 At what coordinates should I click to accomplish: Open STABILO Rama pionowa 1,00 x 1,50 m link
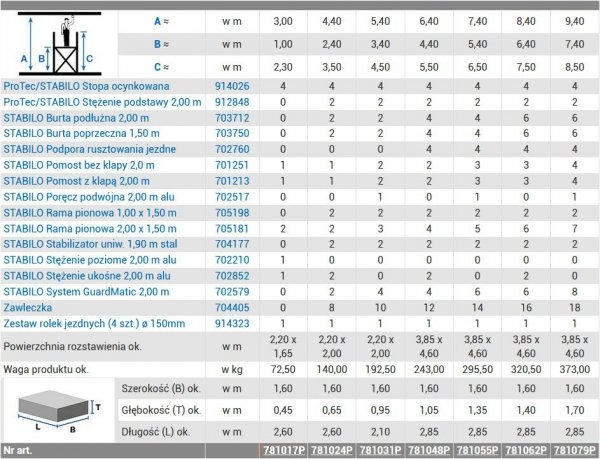point(90,213)
